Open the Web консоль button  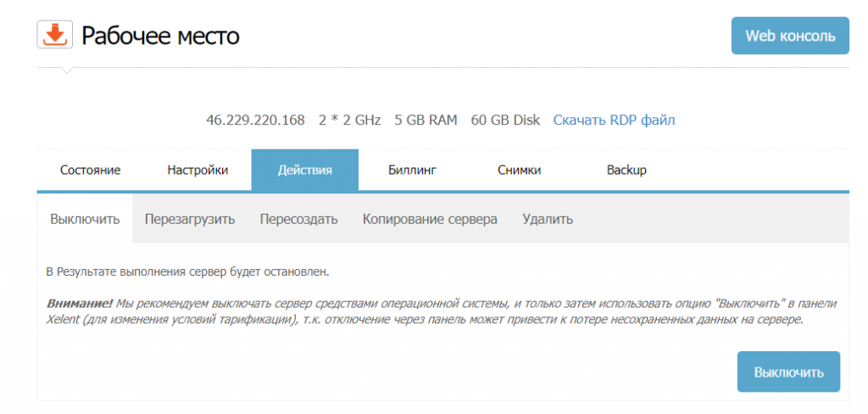click(x=790, y=36)
